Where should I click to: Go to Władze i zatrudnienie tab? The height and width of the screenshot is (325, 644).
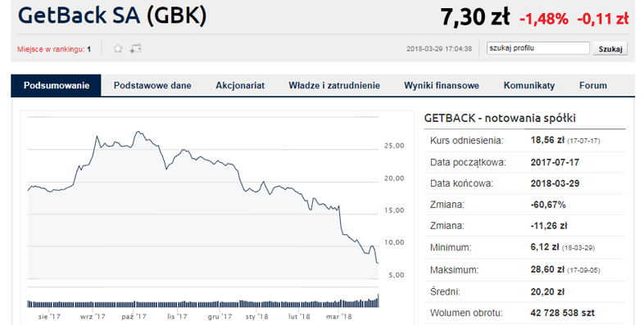(x=334, y=85)
